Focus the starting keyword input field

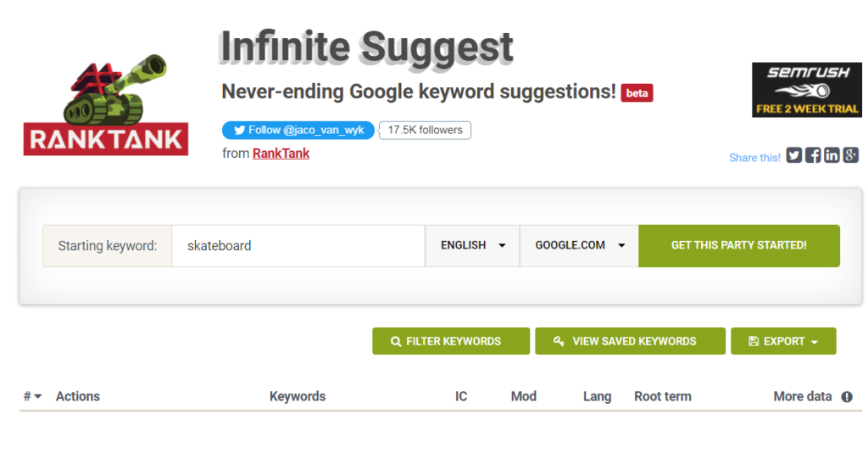pyautogui.click(x=298, y=245)
